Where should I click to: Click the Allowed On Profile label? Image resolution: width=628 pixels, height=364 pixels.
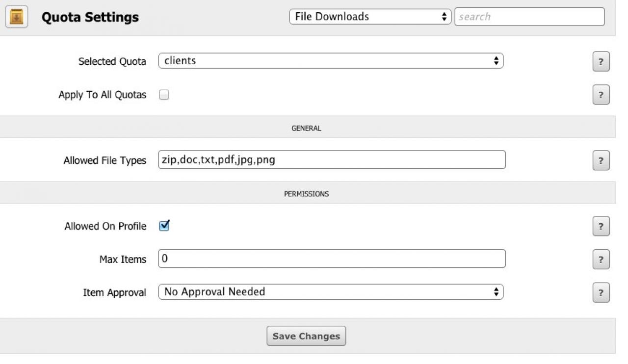(x=105, y=226)
